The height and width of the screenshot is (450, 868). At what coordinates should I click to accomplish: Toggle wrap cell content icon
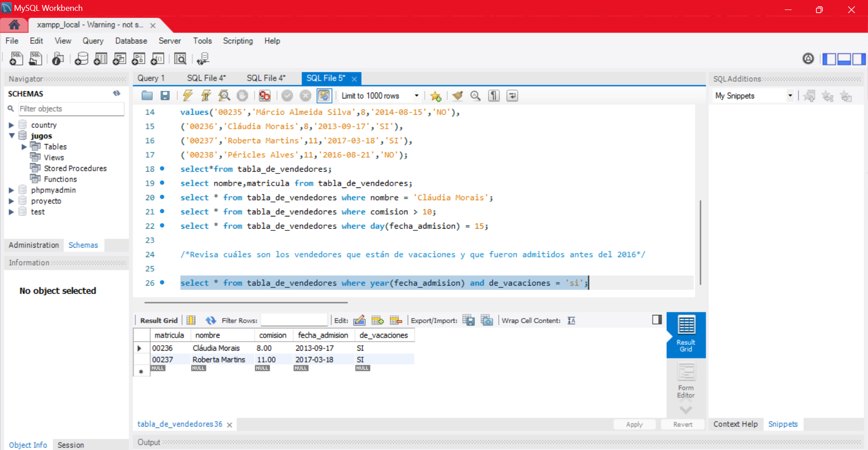pyautogui.click(x=571, y=320)
